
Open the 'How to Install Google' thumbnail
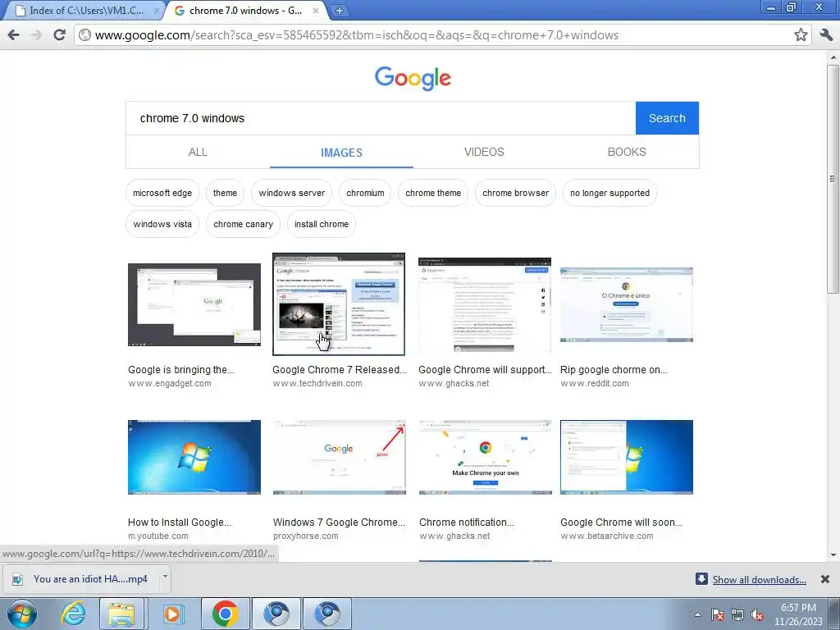194,457
